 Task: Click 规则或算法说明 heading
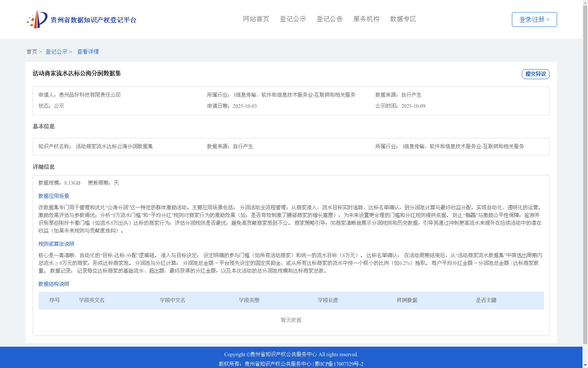[56, 244]
